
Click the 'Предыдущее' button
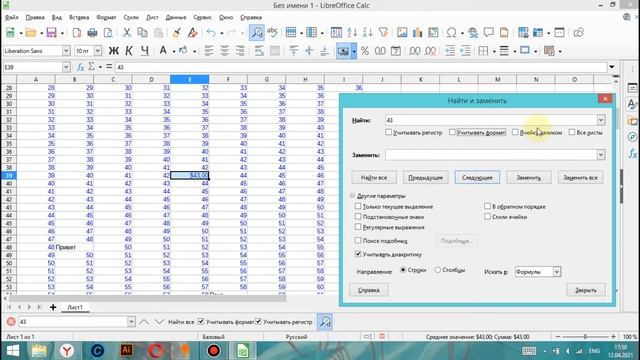click(x=426, y=177)
